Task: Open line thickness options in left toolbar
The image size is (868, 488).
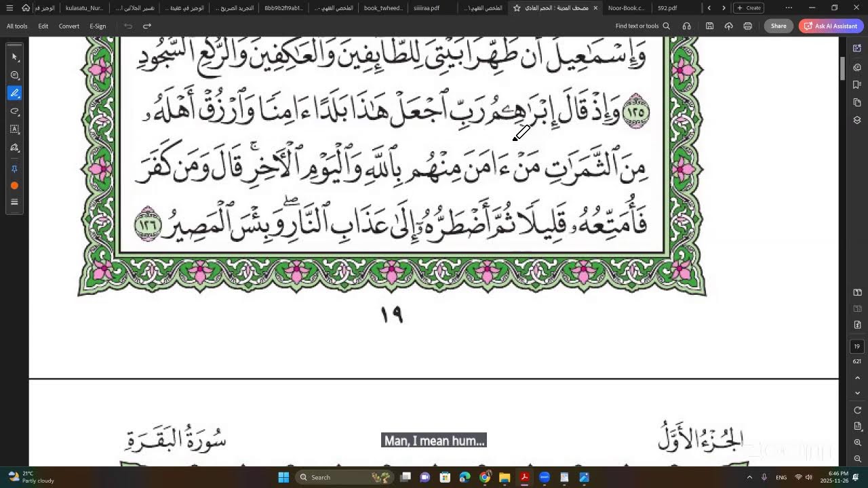Action: coord(14,202)
